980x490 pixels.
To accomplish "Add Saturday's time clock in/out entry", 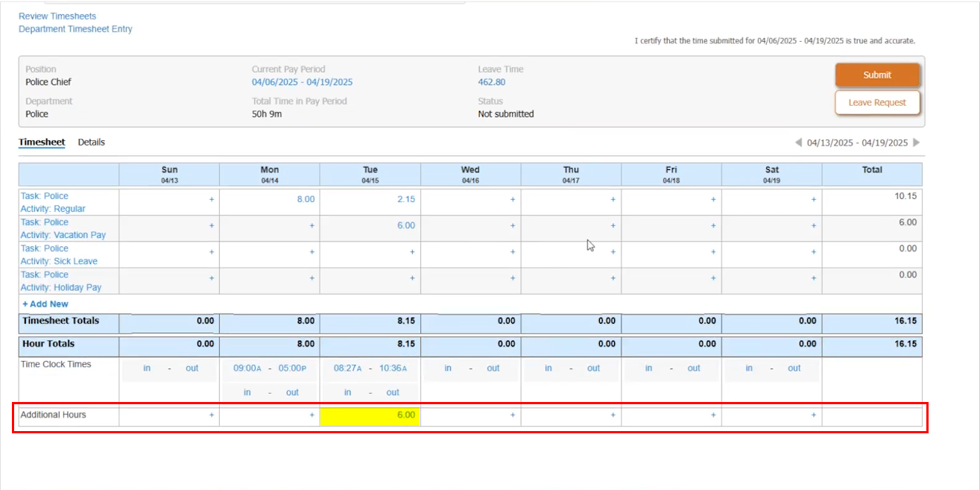I will 772,368.
